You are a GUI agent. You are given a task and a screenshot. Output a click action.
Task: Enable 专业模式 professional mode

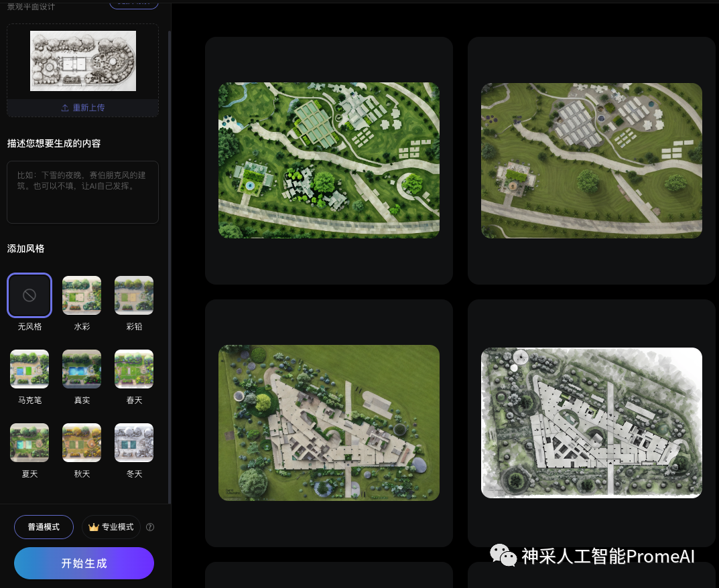pyautogui.click(x=111, y=527)
